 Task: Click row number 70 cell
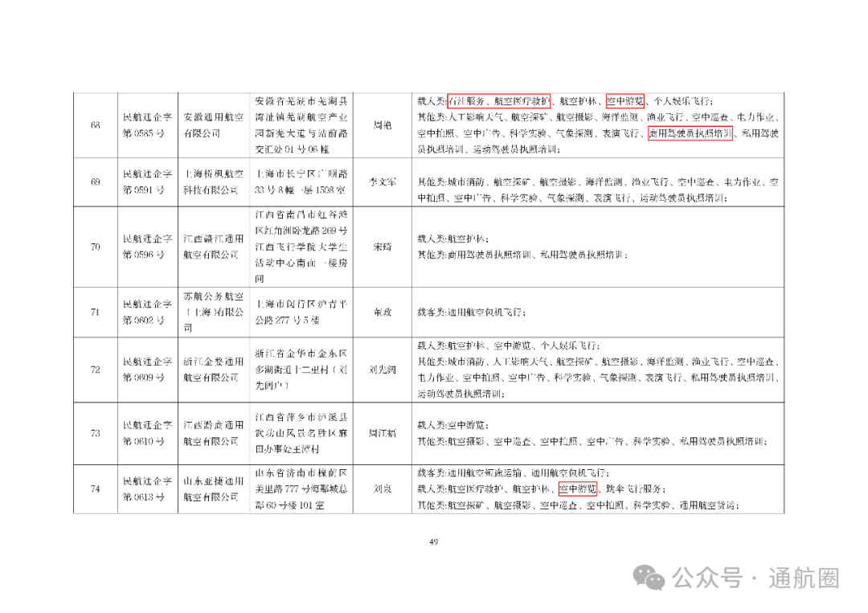pos(95,247)
